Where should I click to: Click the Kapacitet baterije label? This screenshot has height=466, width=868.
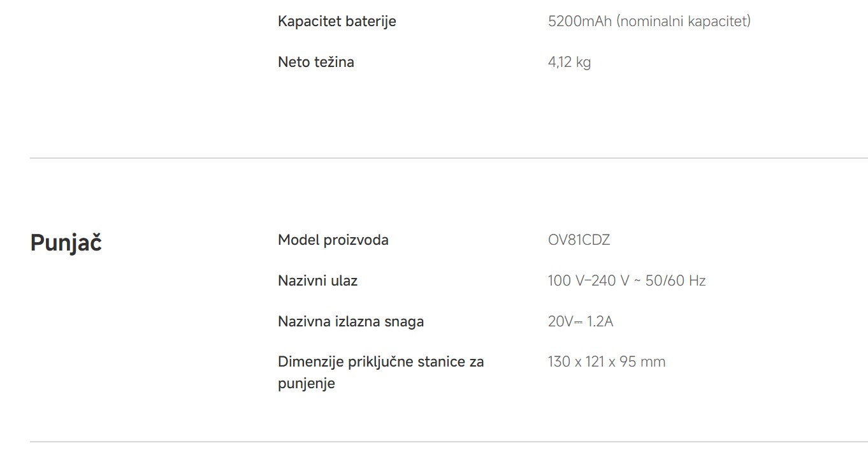tap(336, 21)
